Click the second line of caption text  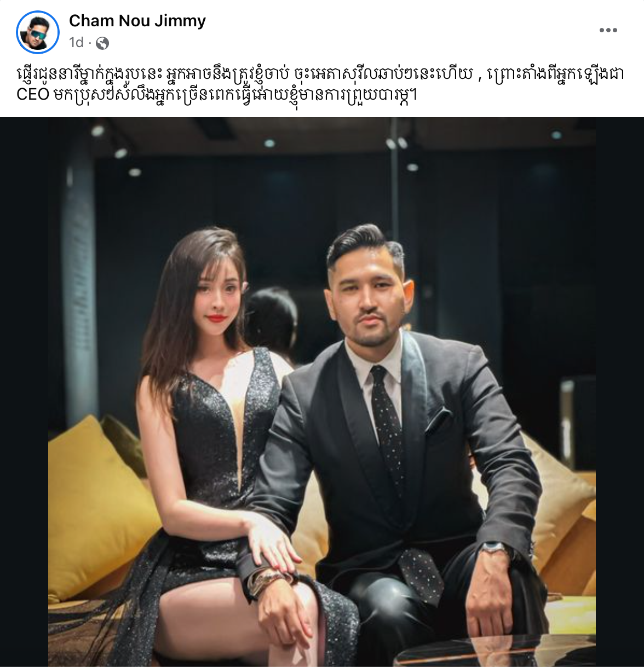click(217, 94)
